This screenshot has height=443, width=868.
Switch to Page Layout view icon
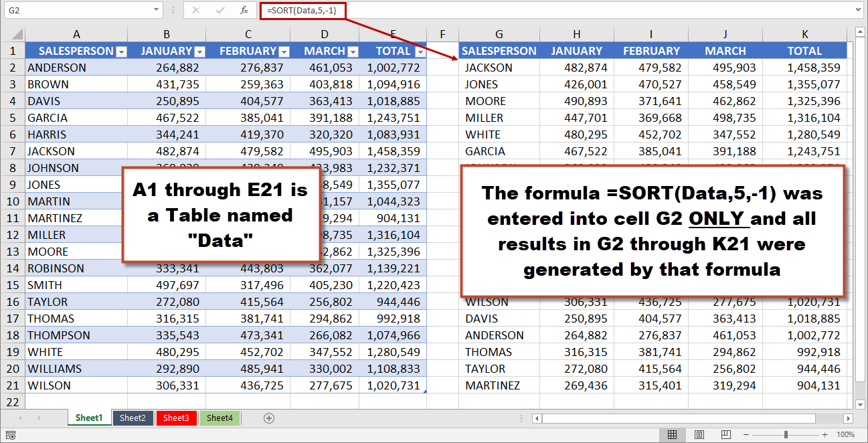(x=699, y=434)
